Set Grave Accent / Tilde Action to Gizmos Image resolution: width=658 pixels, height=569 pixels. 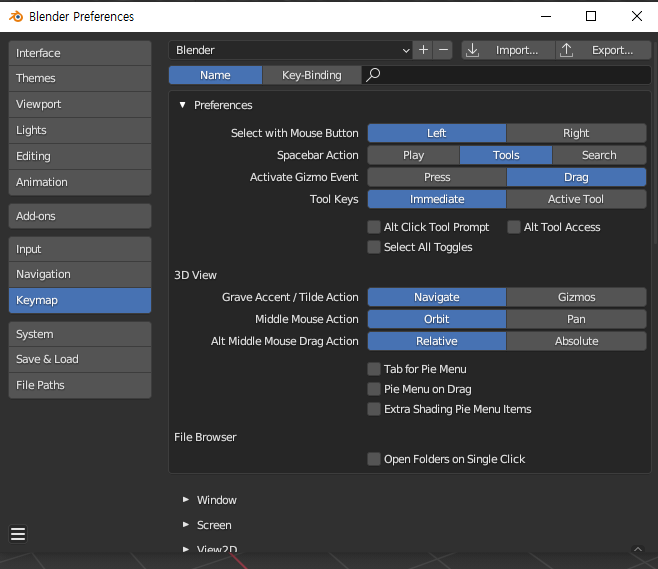point(576,297)
